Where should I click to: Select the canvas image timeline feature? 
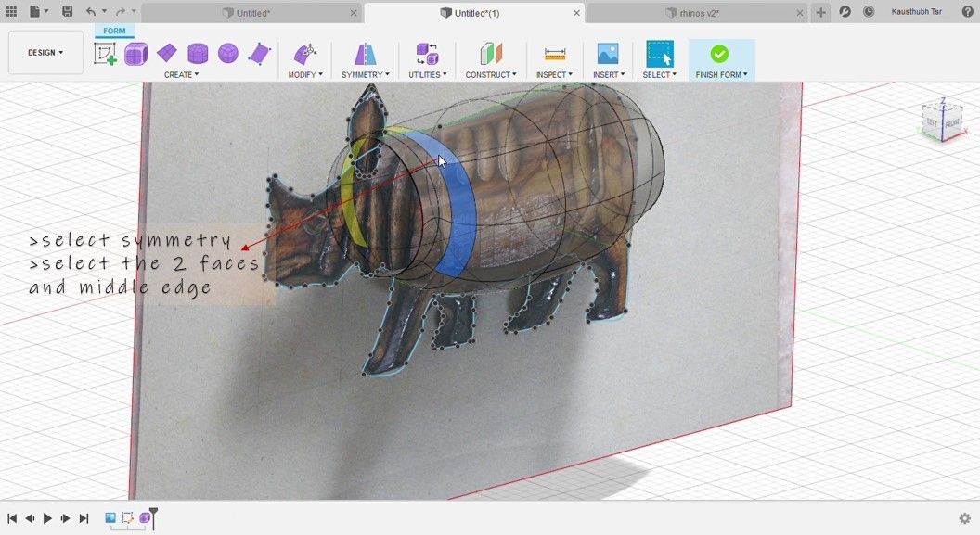click(x=110, y=517)
